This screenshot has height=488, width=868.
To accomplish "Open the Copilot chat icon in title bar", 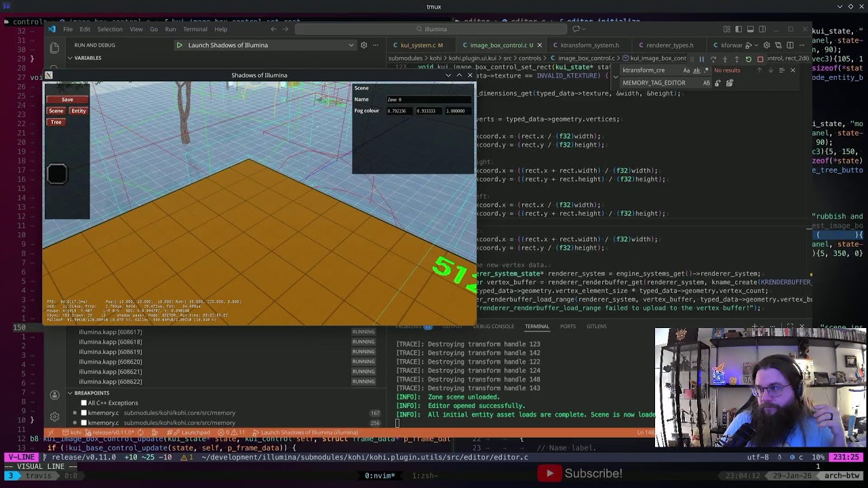I will pos(576,29).
